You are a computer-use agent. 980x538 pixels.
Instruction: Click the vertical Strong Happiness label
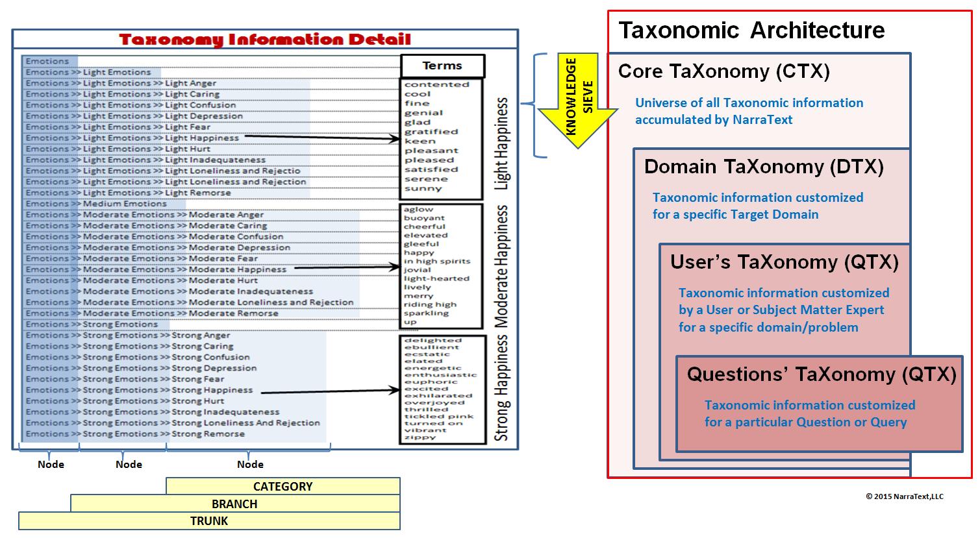coord(501,389)
